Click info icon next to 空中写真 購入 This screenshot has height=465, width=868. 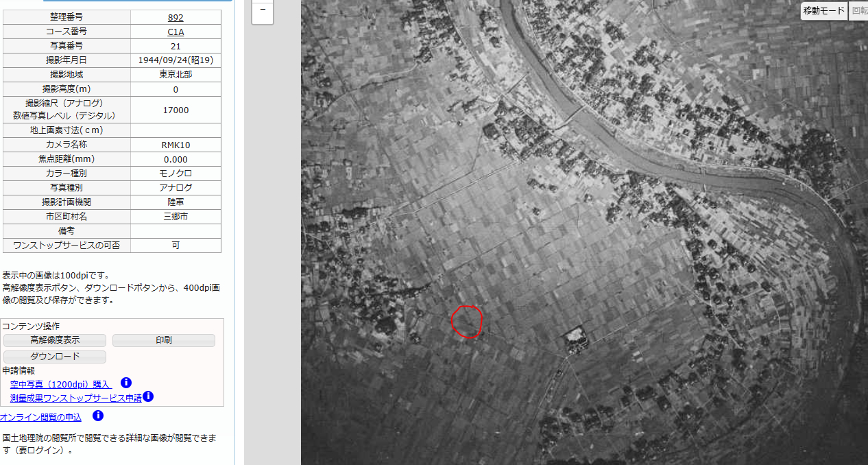click(126, 383)
